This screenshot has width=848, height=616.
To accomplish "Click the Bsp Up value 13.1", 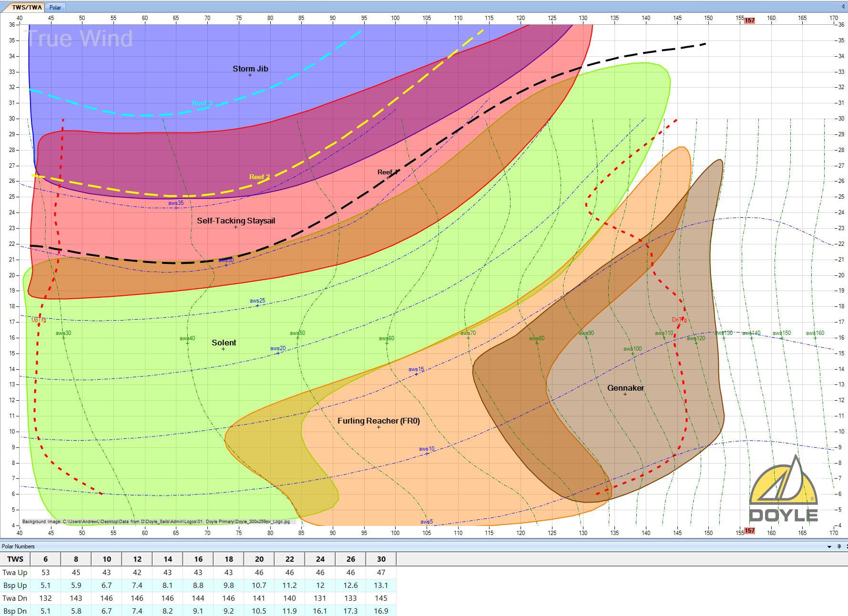I will tap(381, 585).
